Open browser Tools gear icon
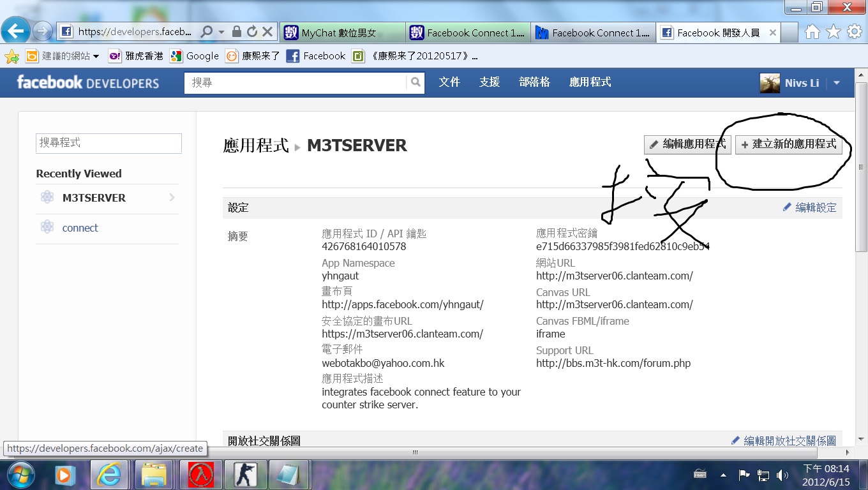868x490 pixels. tap(855, 31)
